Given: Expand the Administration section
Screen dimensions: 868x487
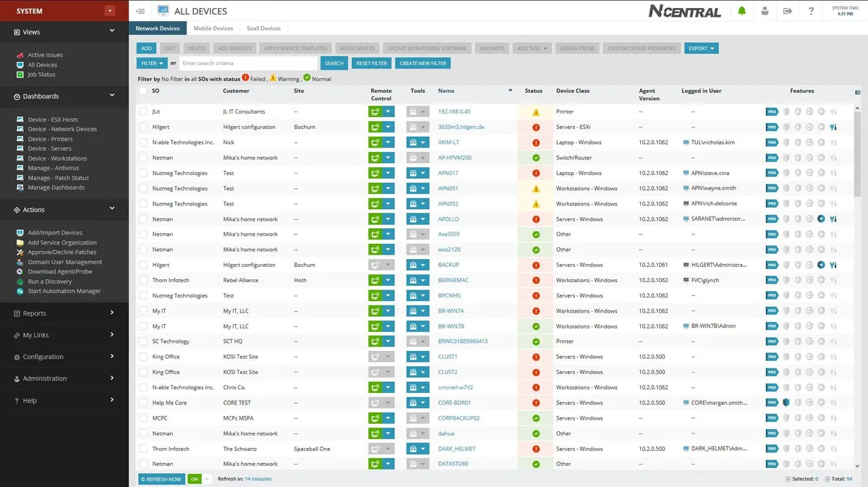Looking at the screenshot, I should (112, 378).
